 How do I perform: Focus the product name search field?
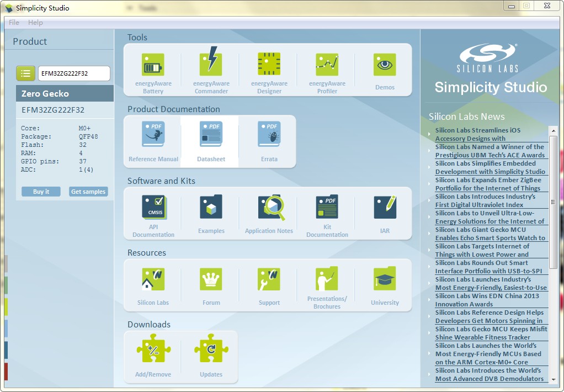tap(74, 73)
